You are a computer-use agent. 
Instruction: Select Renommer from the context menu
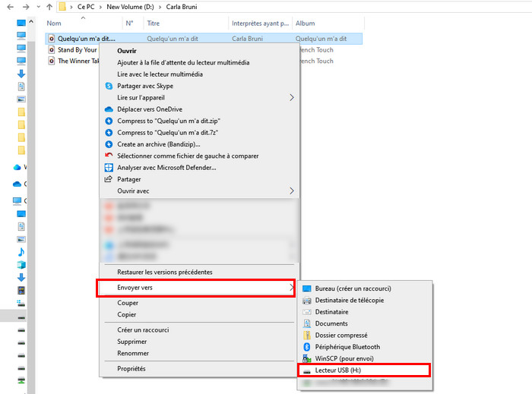pos(132,353)
